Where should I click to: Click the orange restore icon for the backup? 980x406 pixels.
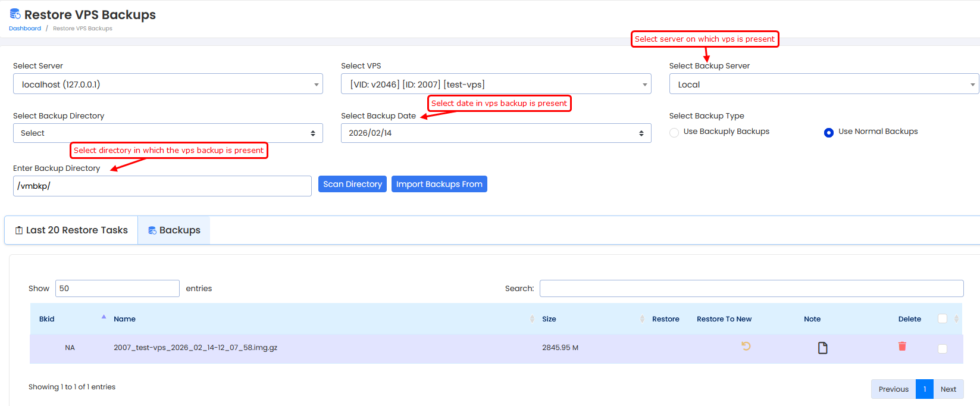pos(746,346)
